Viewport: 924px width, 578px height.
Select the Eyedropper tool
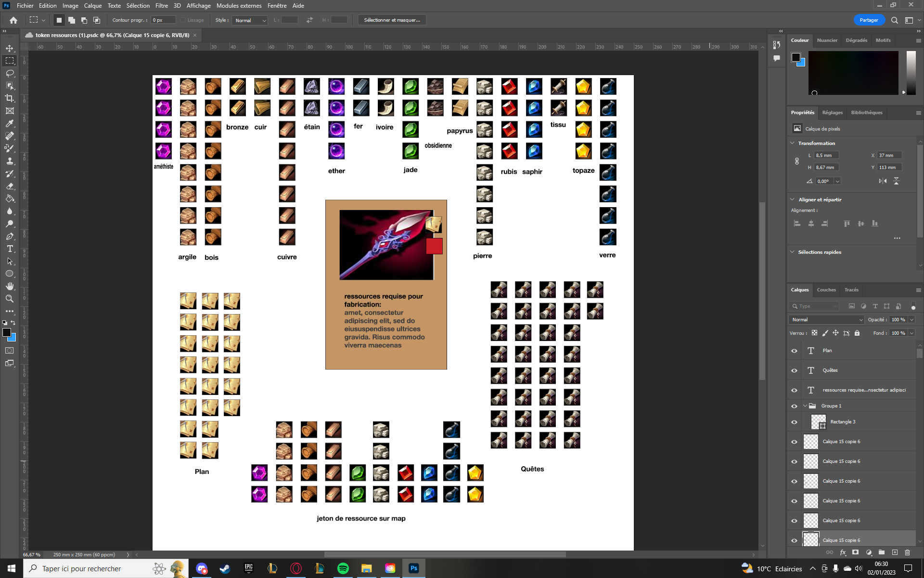pyautogui.click(x=10, y=123)
